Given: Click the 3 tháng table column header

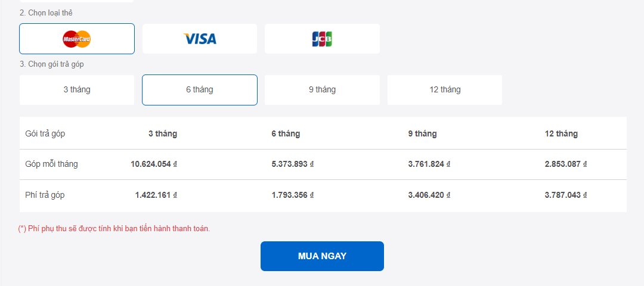Looking at the screenshot, I should 163,134.
